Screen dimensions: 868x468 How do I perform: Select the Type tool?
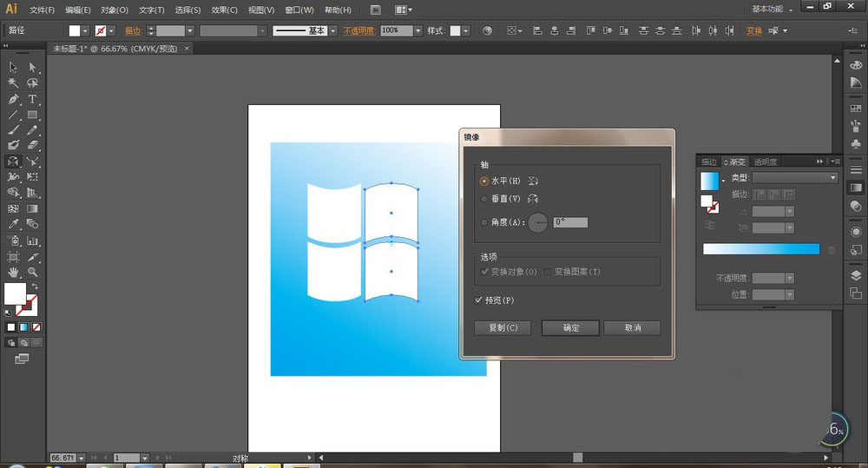(32, 99)
